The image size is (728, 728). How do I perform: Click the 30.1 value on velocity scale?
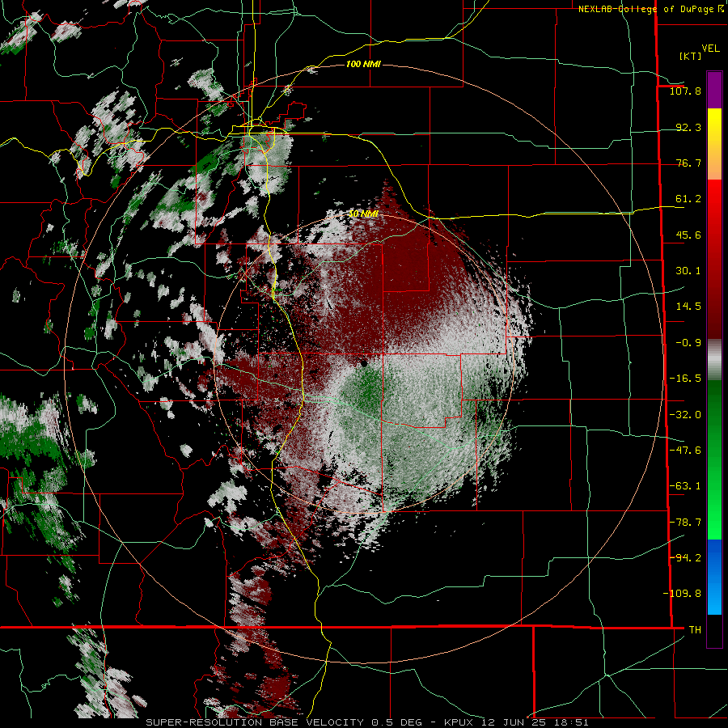688,271
